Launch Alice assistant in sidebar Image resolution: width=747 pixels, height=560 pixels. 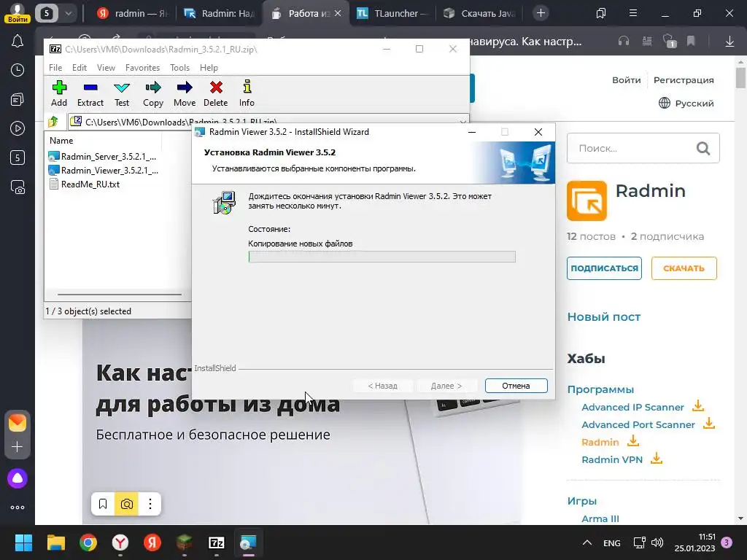click(x=18, y=478)
